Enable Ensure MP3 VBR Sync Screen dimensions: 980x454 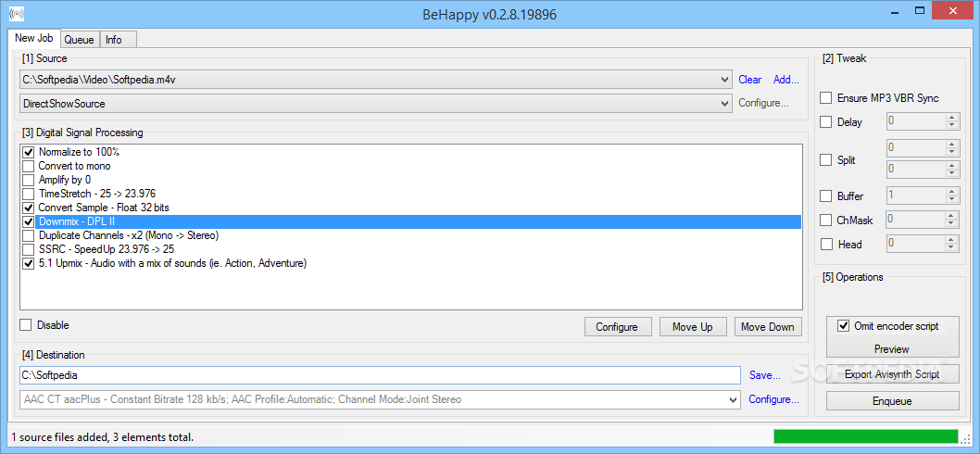pos(825,98)
